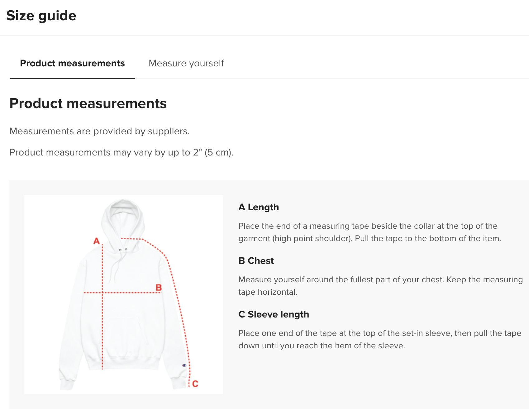The image size is (529, 420).
Task: Click the horizontal dotted chest line
Action: point(122,293)
